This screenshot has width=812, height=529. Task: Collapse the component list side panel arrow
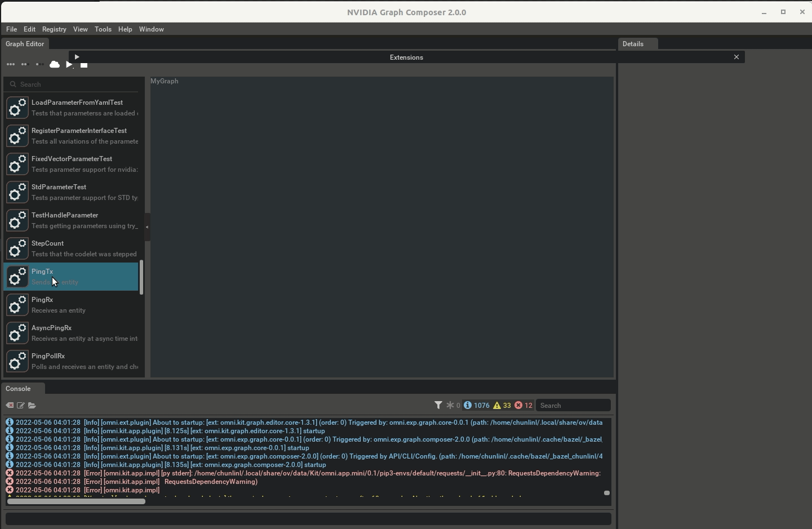tap(147, 227)
